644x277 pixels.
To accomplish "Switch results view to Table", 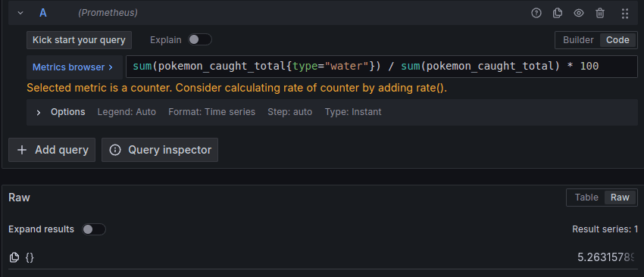I will [x=586, y=198].
